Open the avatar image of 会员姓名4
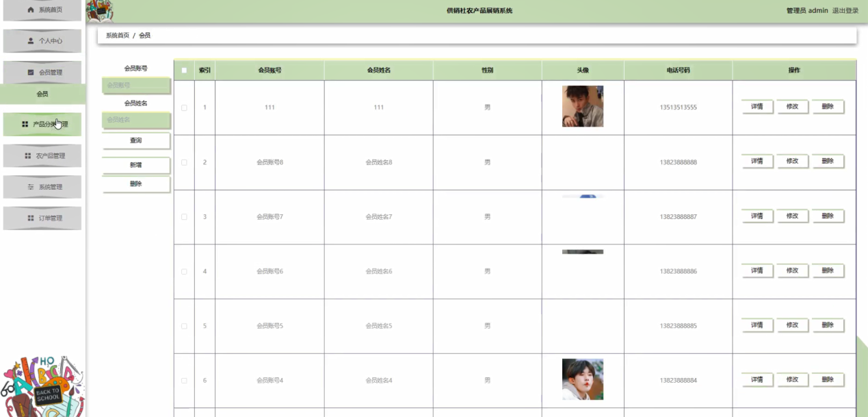Screen dimensions: 868x417 point(583,379)
